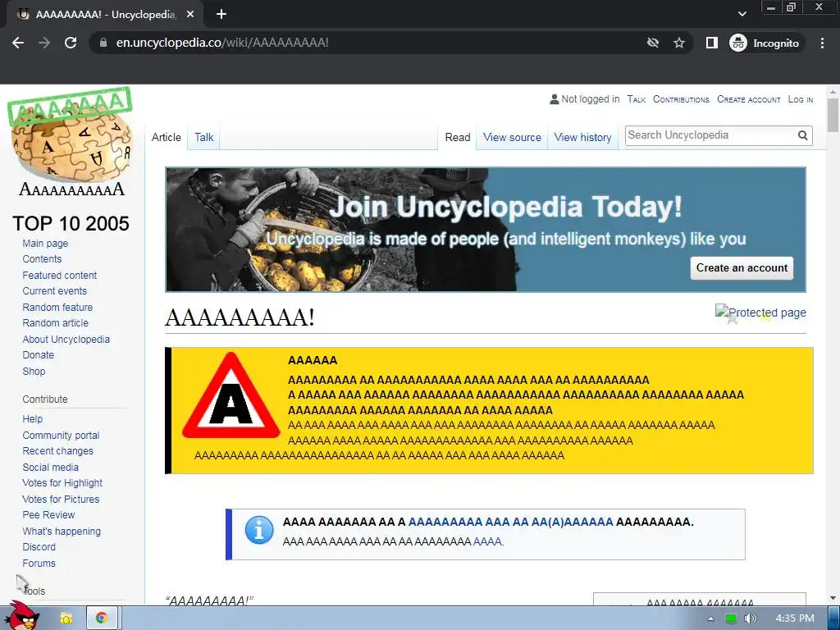Screen dimensions: 840x630
Task: Open the Forums sidebar link
Action: click(39, 563)
